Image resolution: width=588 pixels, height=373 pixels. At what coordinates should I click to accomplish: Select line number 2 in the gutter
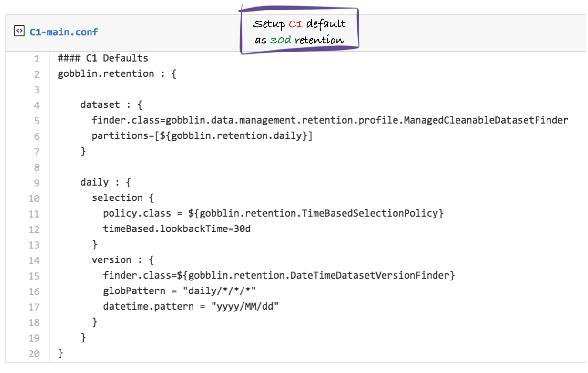point(36,74)
